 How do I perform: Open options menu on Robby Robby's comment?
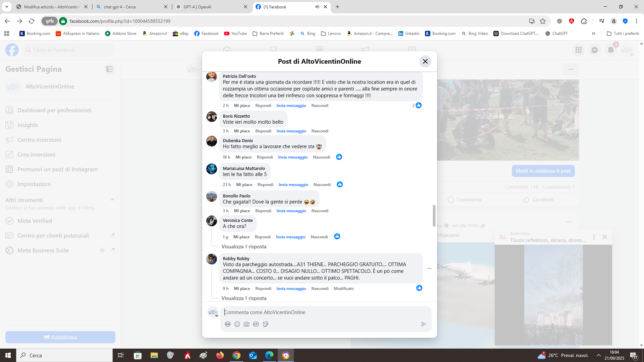point(429,268)
